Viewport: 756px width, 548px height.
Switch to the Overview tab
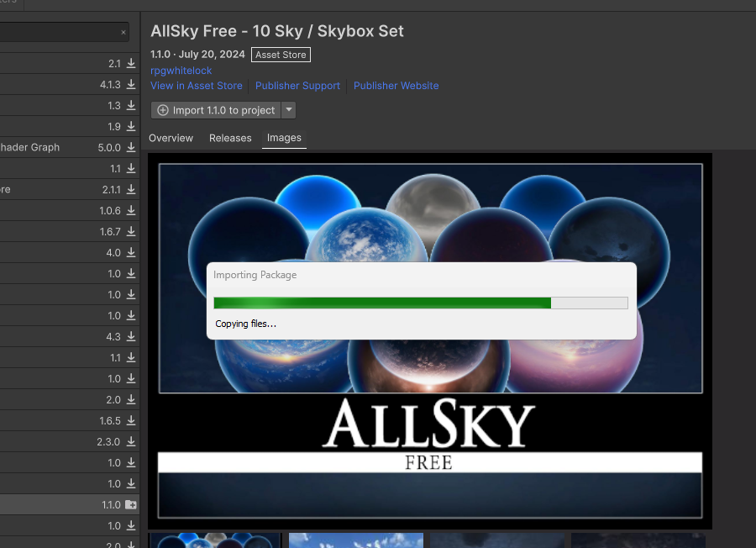click(x=171, y=138)
